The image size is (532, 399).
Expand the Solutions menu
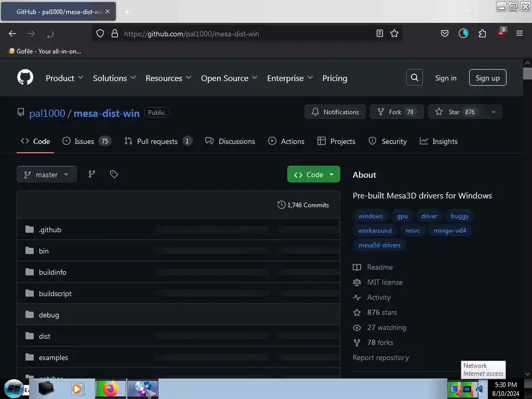click(114, 78)
